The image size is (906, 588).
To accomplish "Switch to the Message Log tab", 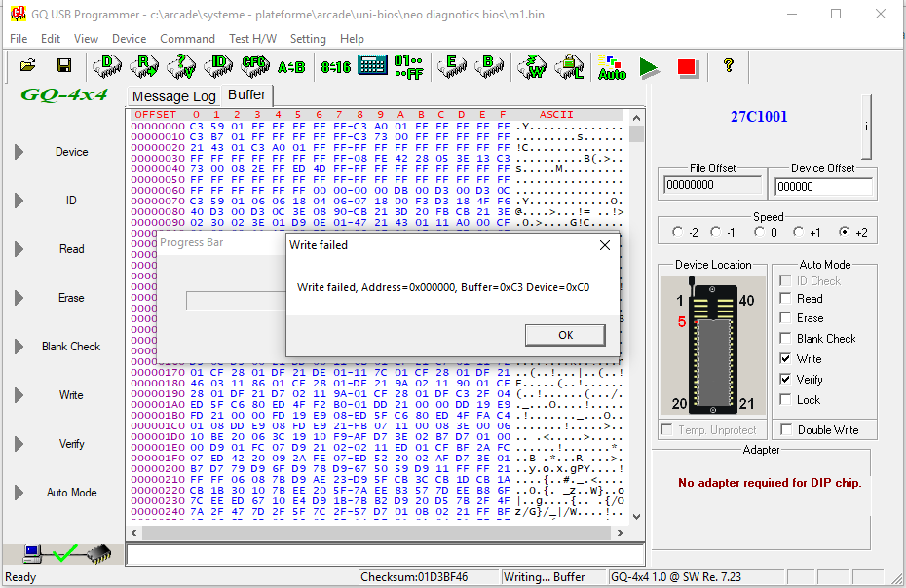I will (173, 96).
